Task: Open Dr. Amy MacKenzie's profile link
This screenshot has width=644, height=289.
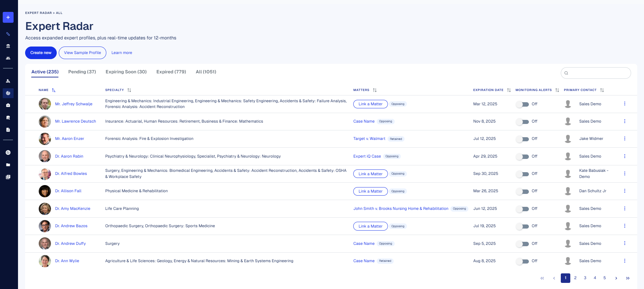Action: (x=73, y=209)
